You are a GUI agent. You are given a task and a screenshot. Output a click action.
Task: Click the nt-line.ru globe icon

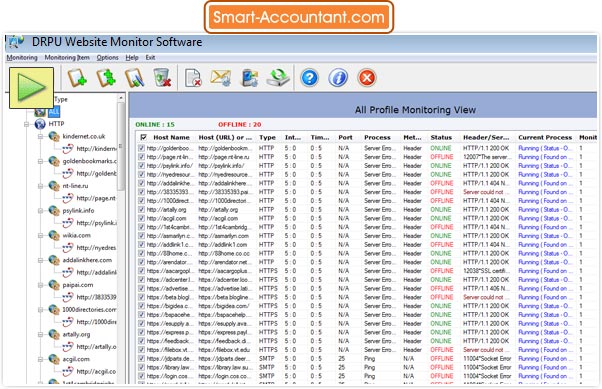click(x=54, y=186)
